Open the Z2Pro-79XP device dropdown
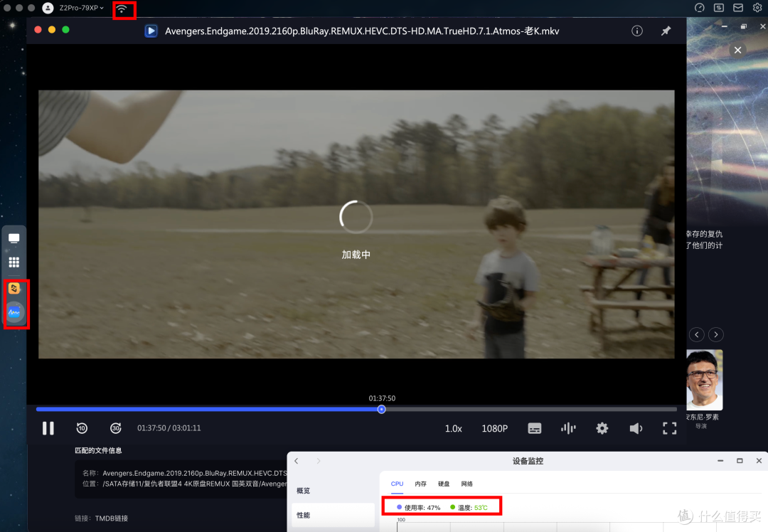768x532 pixels. (x=81, y=8)
